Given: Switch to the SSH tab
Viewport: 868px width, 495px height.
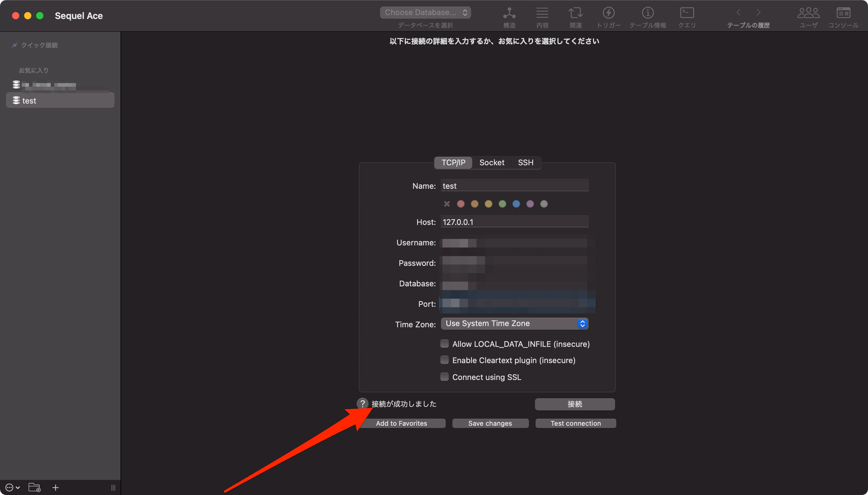Looking at the screenshot, I should 525,163.
